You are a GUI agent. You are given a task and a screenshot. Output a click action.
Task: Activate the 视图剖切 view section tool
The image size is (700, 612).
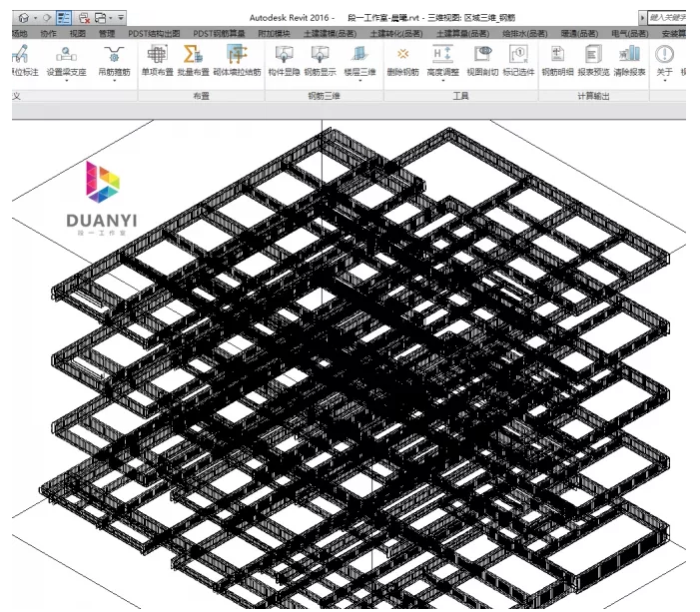click(482, 59)
